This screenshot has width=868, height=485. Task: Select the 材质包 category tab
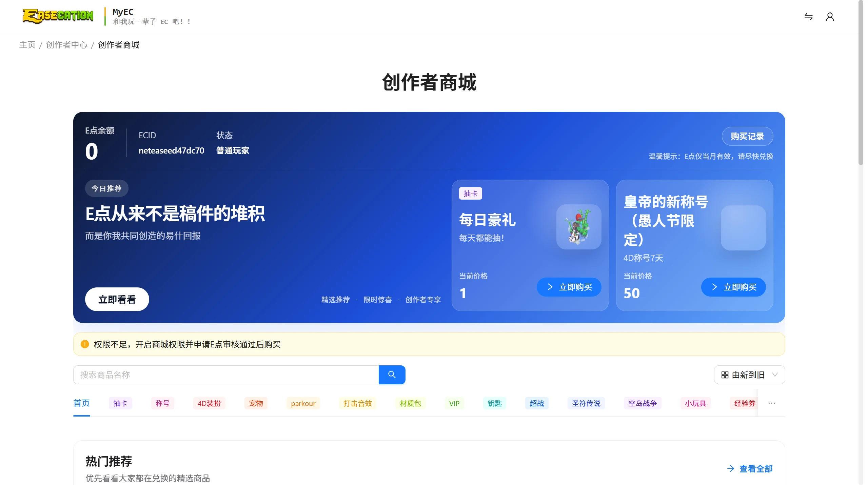click(x=411, y=403)
